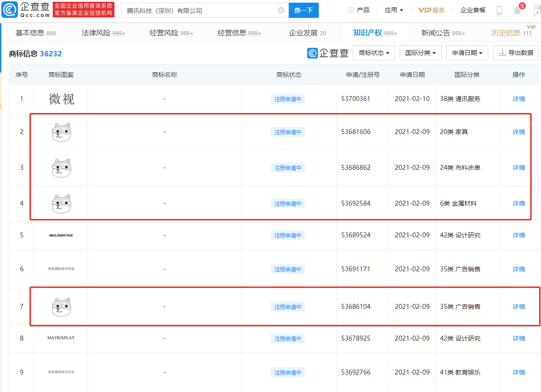This screenshot has height=392, width=541.
Task: Open the 商标状态 dropdown
Action: [374, 53]
